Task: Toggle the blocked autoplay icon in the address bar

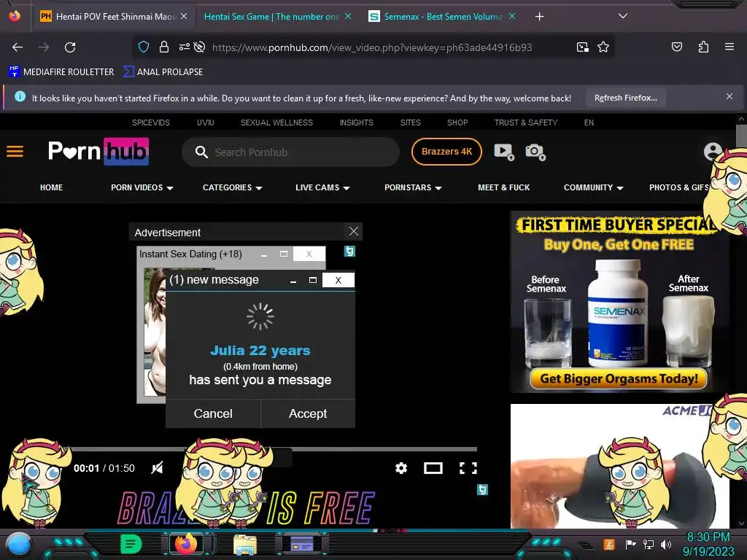Action: click(x=200, y=47)
